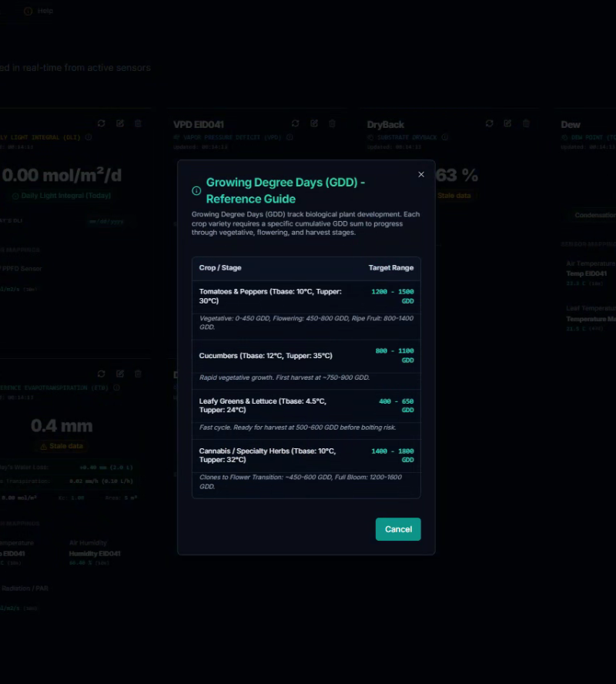Screen dimensions: 616x684
Task: Select the '1400 - 1800 GDD' target range
Action: (x=393, y=455)
